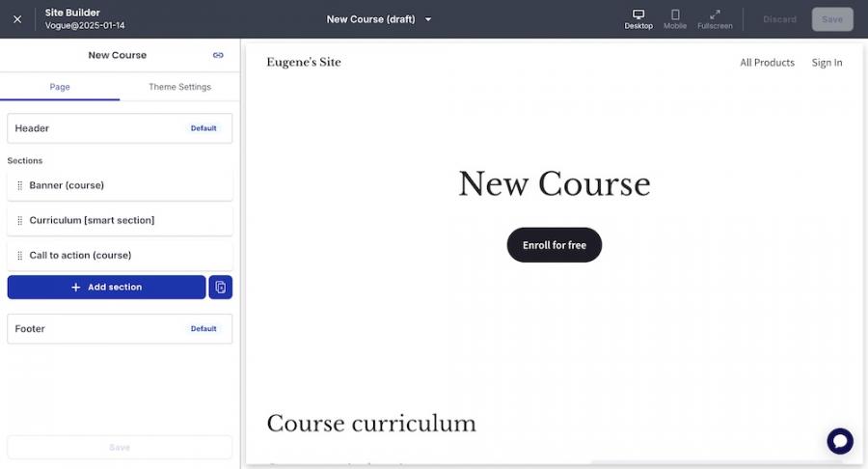Click Enroll for free button
868x469 pixels.
click(x=554, y=245)
